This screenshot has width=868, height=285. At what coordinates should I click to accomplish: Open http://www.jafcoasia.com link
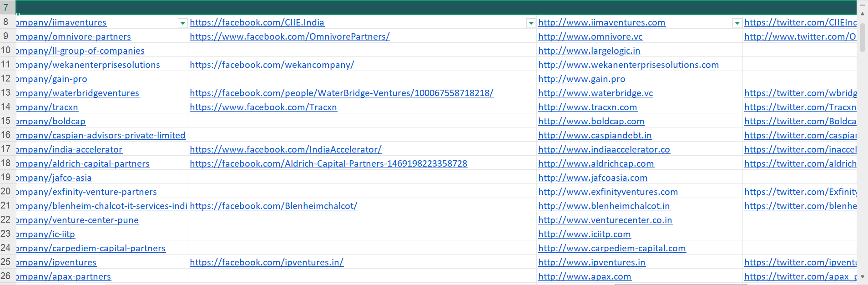[x=593, y=178]
